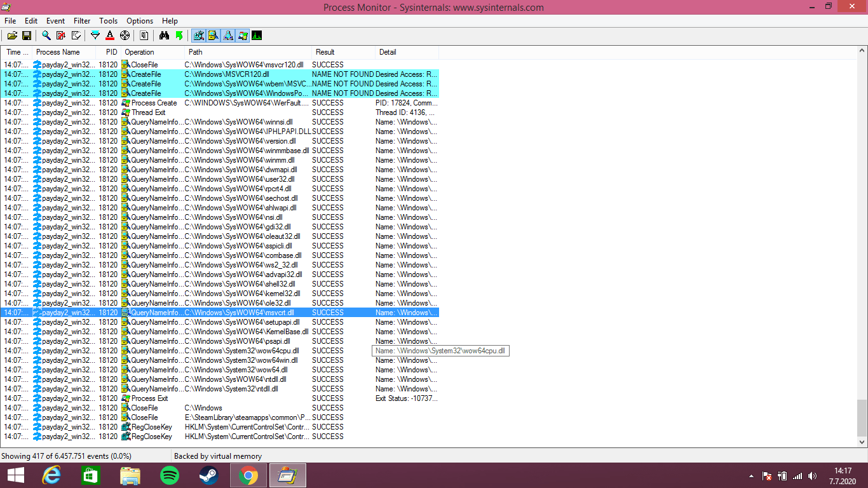Open the Windows Start button
The width and height of the screenshot is (868, 488).
pos(15,475)
